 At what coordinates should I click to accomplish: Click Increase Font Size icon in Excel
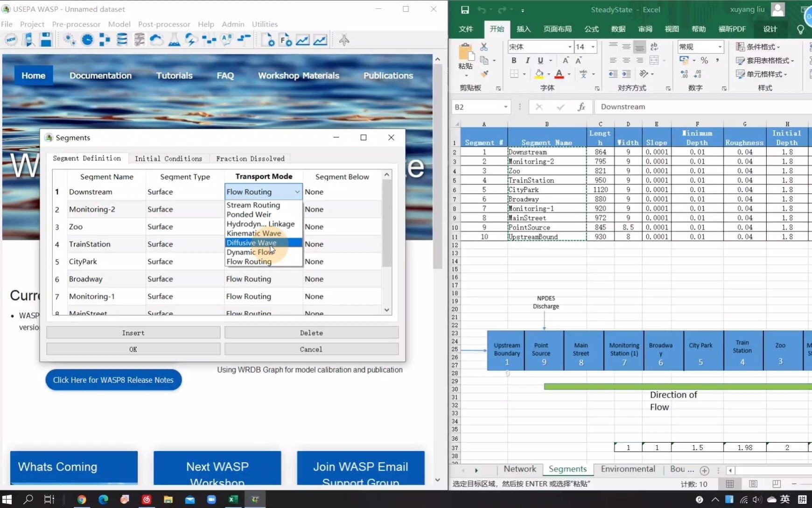[566, 60]
